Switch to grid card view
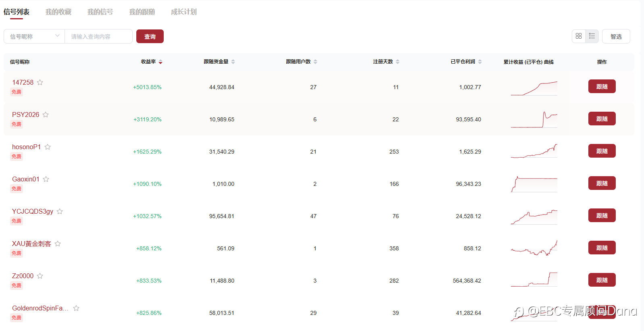The height and width of the screenshot is (331, 644). (579, 36)
